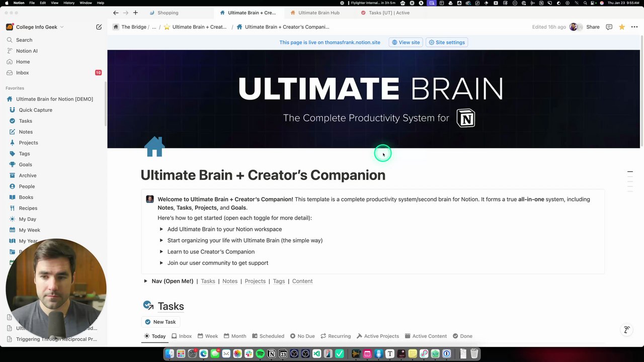Select the Active Content view tab
Screen dimensions: 644x362
425,336
